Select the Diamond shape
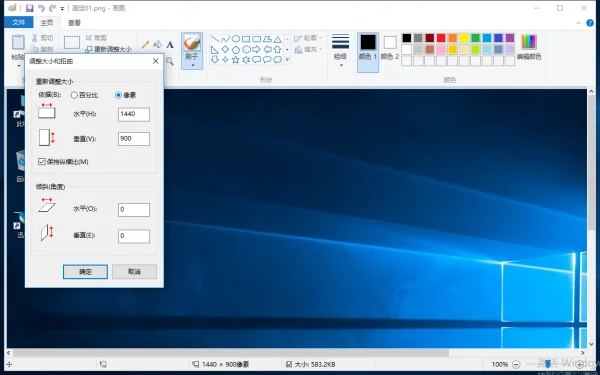The width and height of the screenshot is (600, 375). [225, 49]
